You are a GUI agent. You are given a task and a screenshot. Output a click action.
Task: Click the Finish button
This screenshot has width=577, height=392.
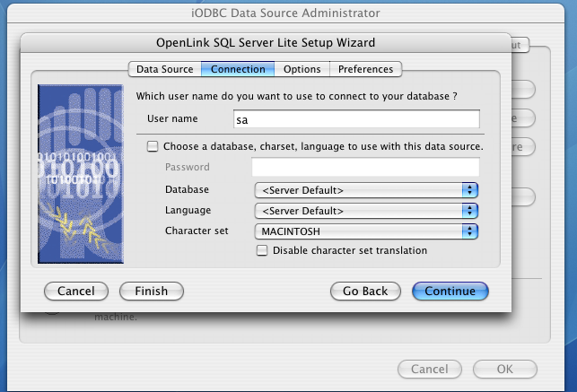(x=152, y=292)
